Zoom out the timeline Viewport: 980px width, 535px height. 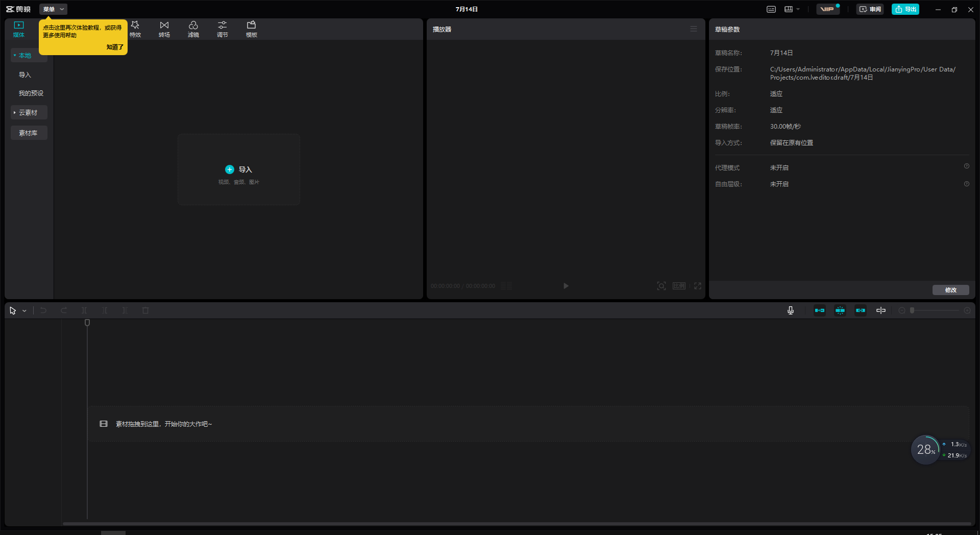[902, 310]
